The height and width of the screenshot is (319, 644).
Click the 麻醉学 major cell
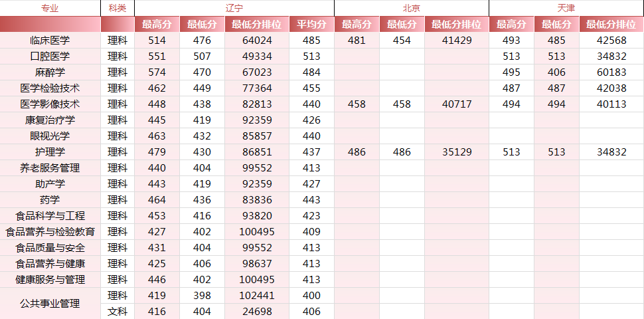coord(50,72)
